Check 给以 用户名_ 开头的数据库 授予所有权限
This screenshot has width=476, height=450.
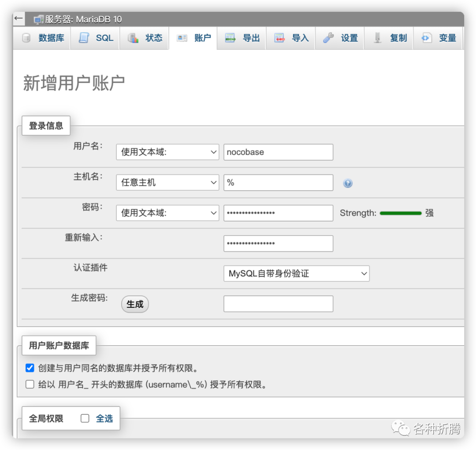[x=30, y=384]
